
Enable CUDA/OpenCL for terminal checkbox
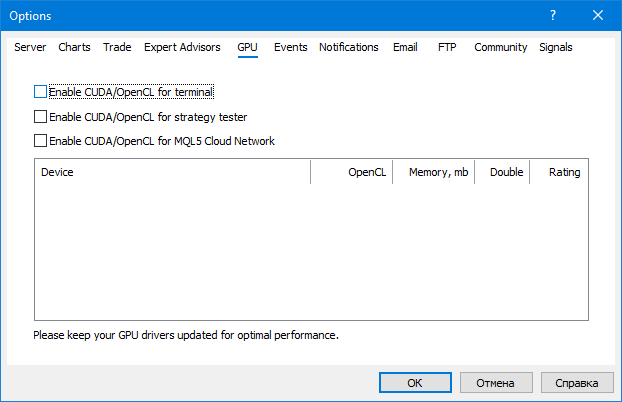pyautogui.click(x=41, y=92)
